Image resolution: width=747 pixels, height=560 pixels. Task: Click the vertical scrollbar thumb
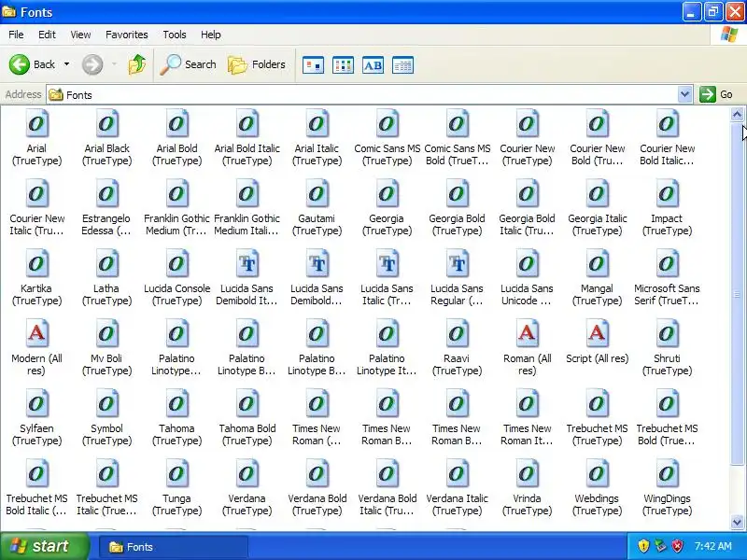pos(737,293)
